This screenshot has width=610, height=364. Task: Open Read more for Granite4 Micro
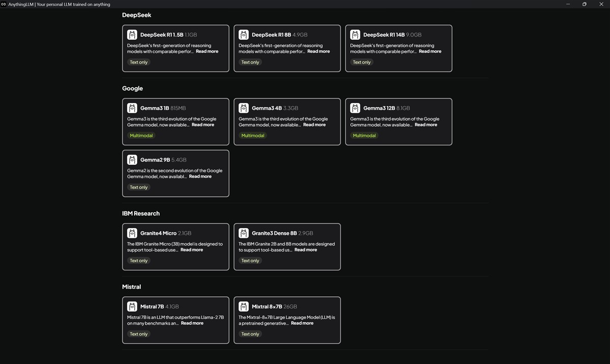(192, 250)
